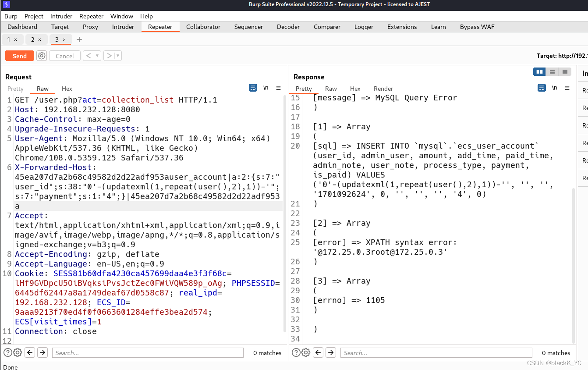Open the Intruder menu

click(61, 16)
